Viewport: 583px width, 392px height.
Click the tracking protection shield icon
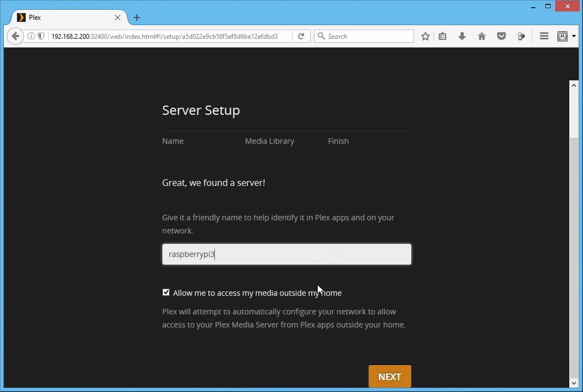coord(41,36)
